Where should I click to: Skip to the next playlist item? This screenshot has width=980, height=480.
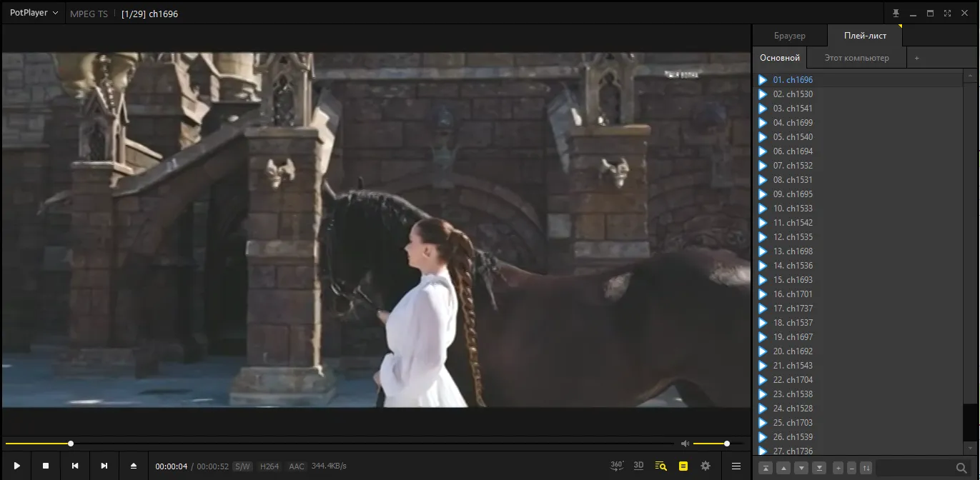coord(104,466)
